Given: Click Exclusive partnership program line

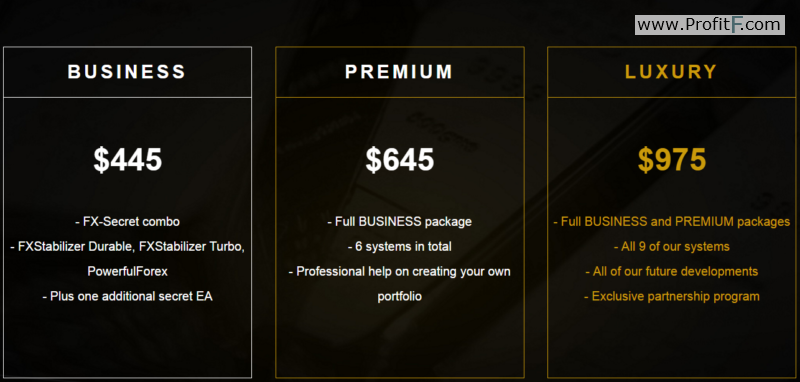Looking at the screenshot, I should tap(672, 296).
